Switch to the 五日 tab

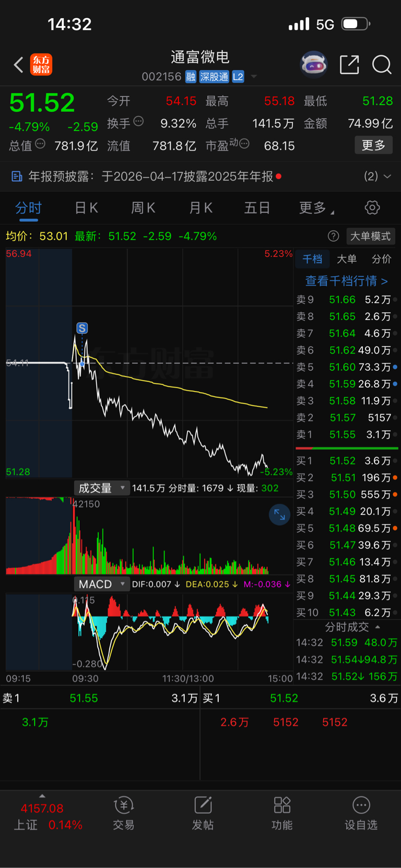point(257,208)
